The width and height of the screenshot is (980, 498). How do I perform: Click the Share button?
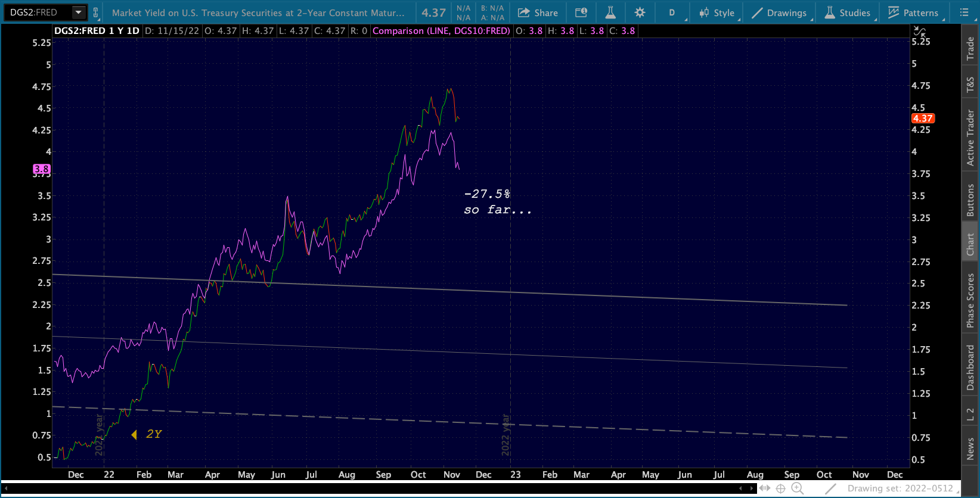click(x=538, y=13)
